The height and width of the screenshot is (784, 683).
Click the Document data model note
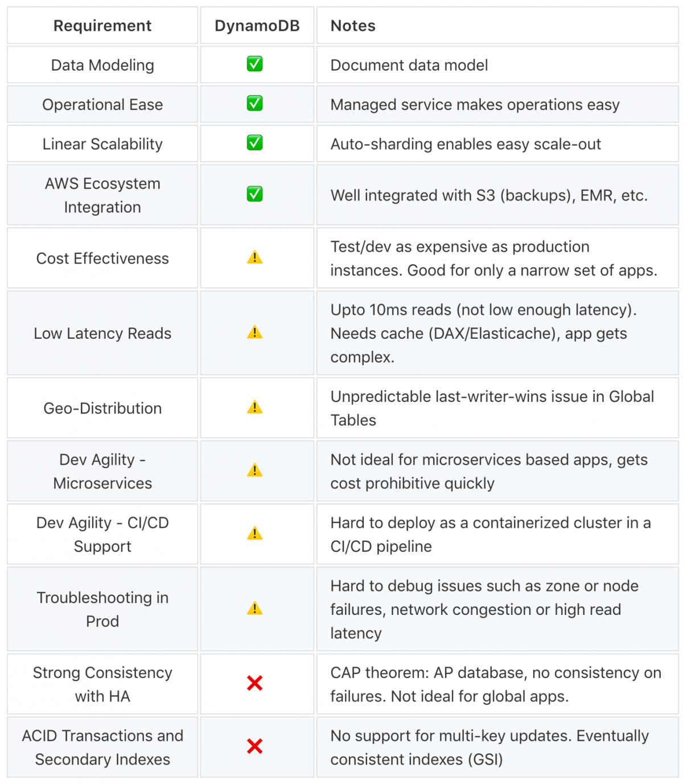[409, 65]
